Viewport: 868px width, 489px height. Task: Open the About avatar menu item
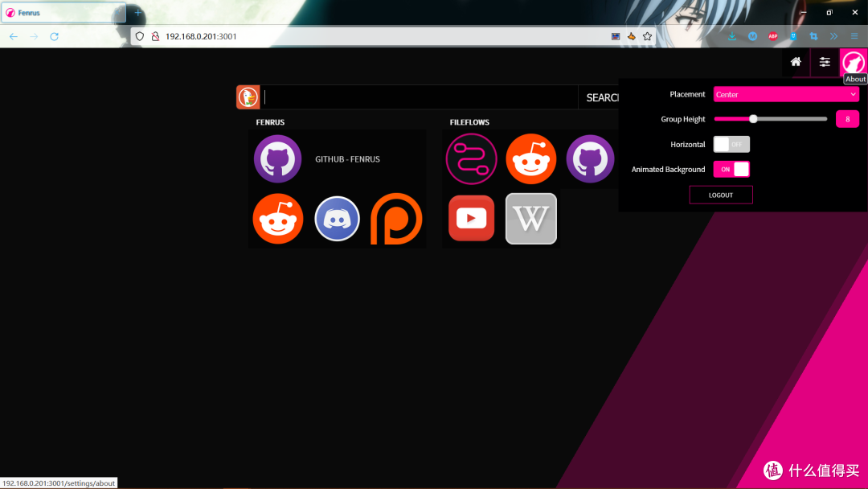pyautogui.click(x=854, y=62)
